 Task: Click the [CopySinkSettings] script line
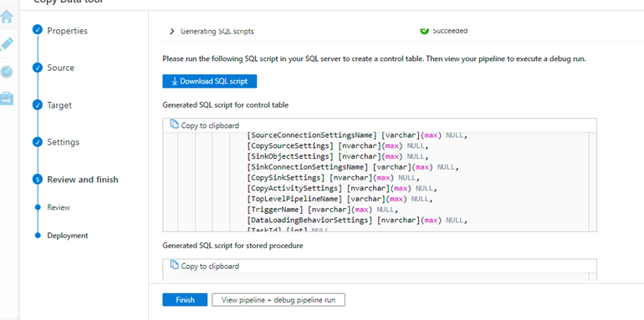[334, 178]
